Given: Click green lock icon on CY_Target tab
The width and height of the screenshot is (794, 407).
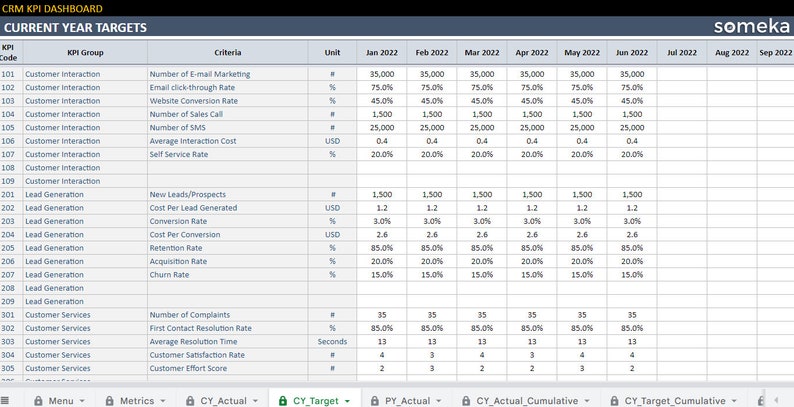Looking at the screenshot, I should click(283, 401).
